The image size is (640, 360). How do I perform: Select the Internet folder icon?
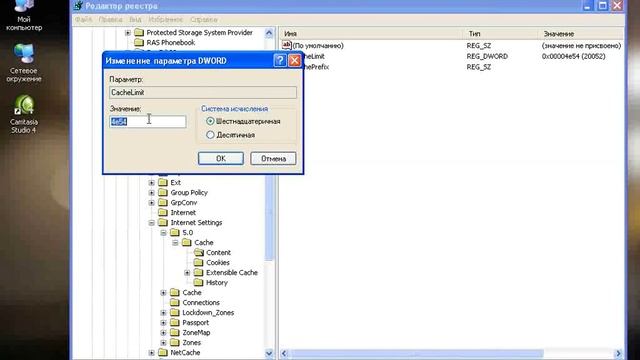tap(163, 212)
